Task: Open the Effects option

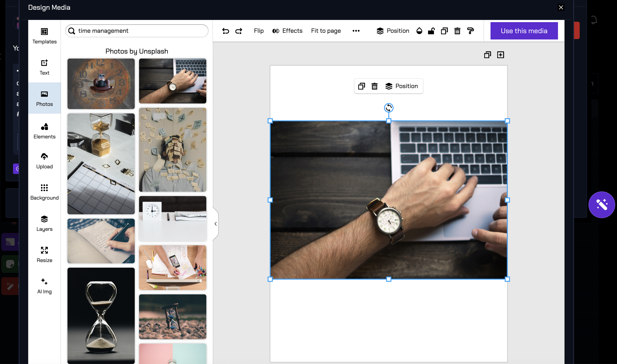Action: click(287, 31)
